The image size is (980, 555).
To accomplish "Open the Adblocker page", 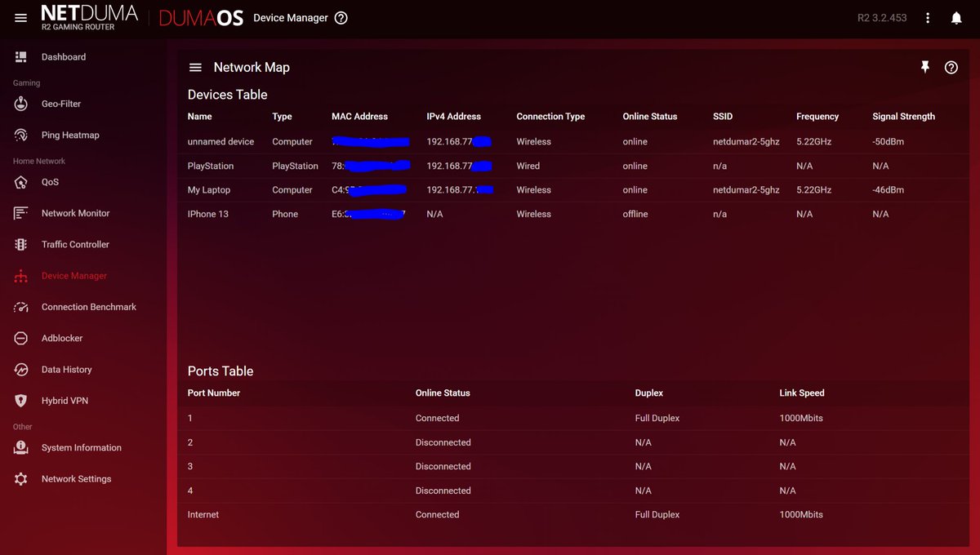I will click(62, 338).
